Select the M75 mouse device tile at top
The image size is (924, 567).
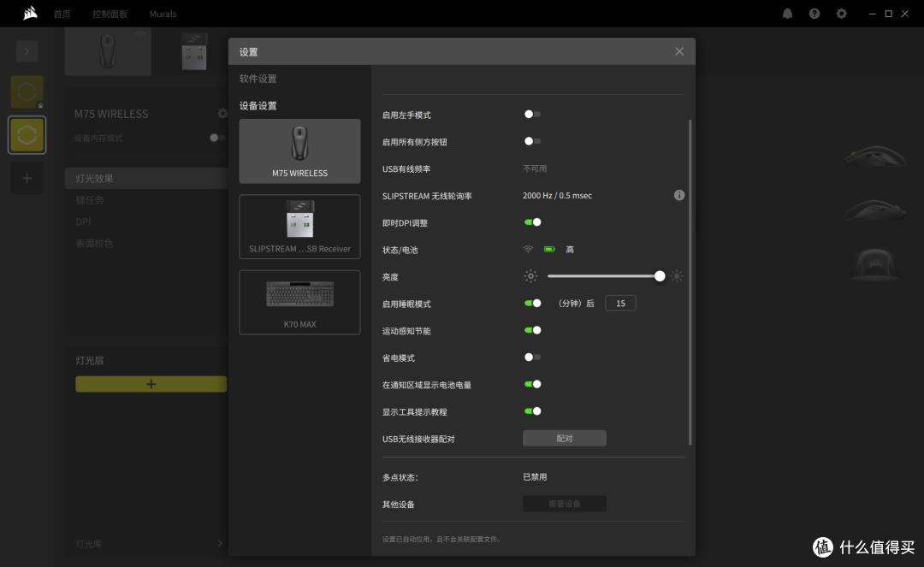click(108, 51)
